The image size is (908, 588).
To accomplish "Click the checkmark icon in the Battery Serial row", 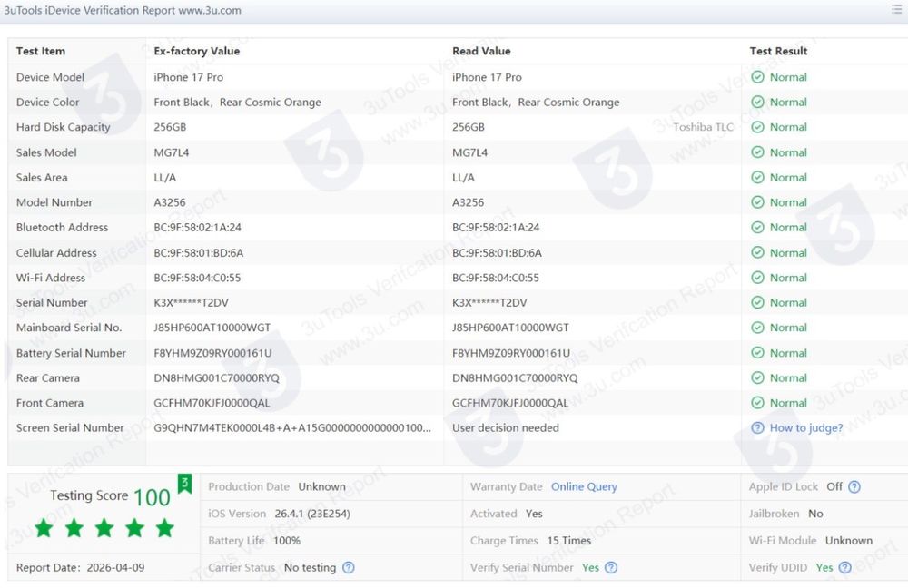I will pos(757,352).
